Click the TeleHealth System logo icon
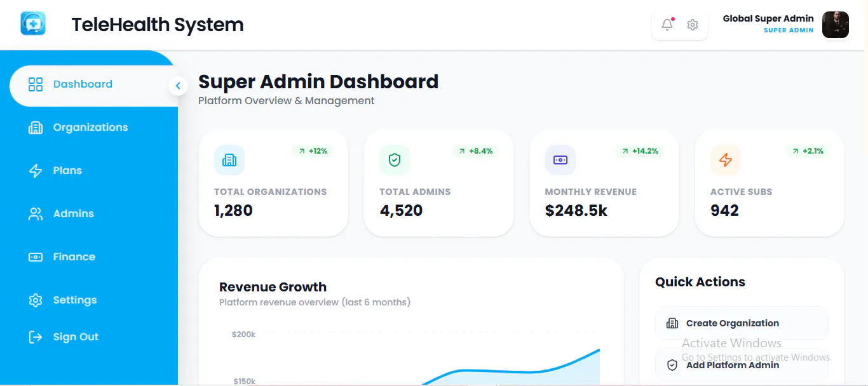The height and width of the screenshot is (386, 868). coord(33,23)
